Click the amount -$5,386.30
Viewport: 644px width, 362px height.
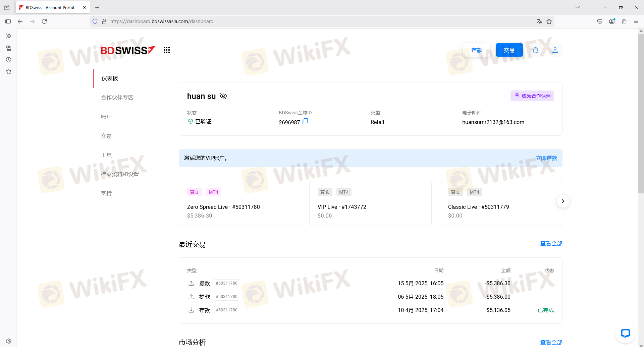(x=498, y=284)
